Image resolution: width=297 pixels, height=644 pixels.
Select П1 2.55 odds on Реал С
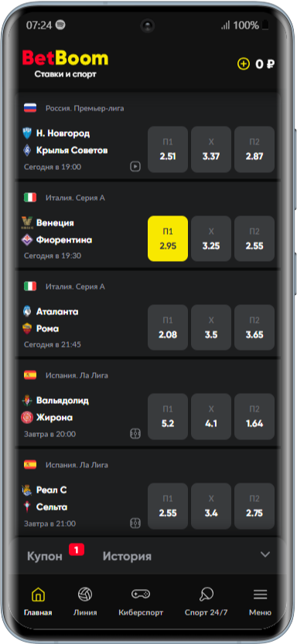[168, 506]
